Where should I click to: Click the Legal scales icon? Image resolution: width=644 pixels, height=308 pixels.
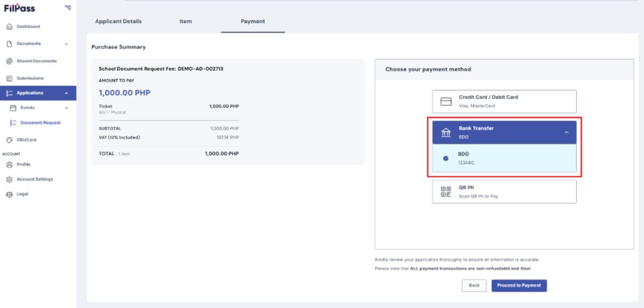pos(9,194)
